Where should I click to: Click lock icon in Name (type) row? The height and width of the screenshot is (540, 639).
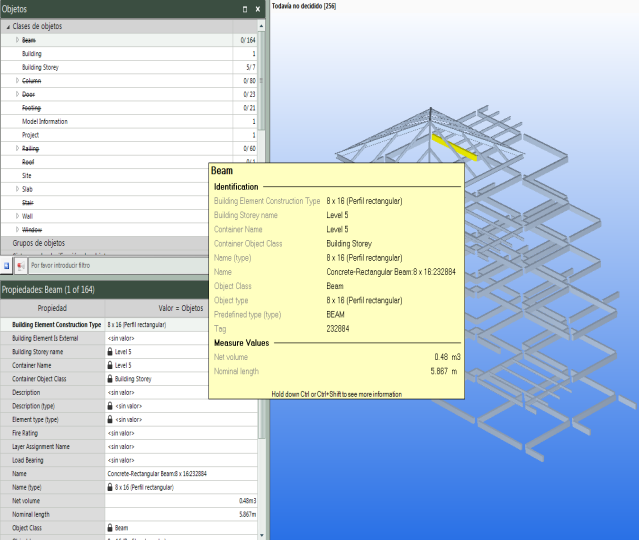[x=111, y=486]
